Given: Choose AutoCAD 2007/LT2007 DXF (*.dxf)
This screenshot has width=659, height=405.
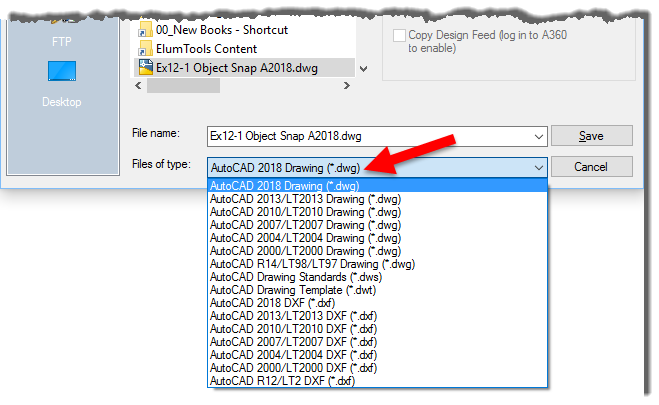Looking at the screenshot, I should click(377, 342).
